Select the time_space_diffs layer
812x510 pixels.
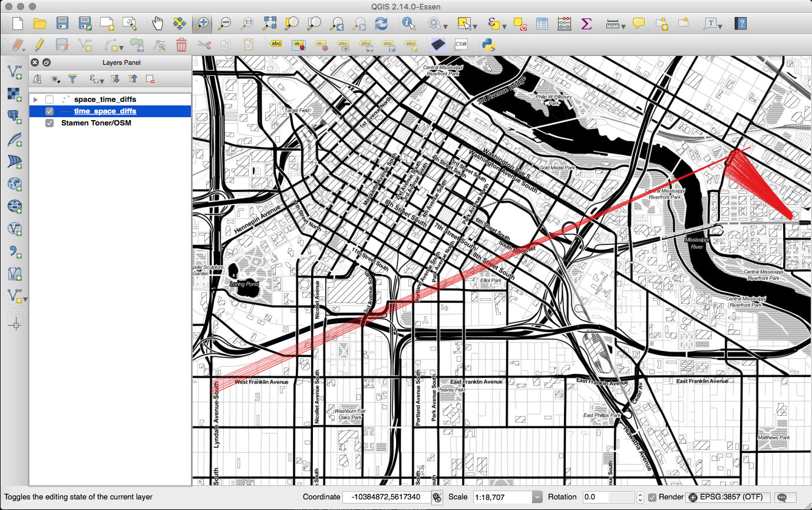coord(105,111)
